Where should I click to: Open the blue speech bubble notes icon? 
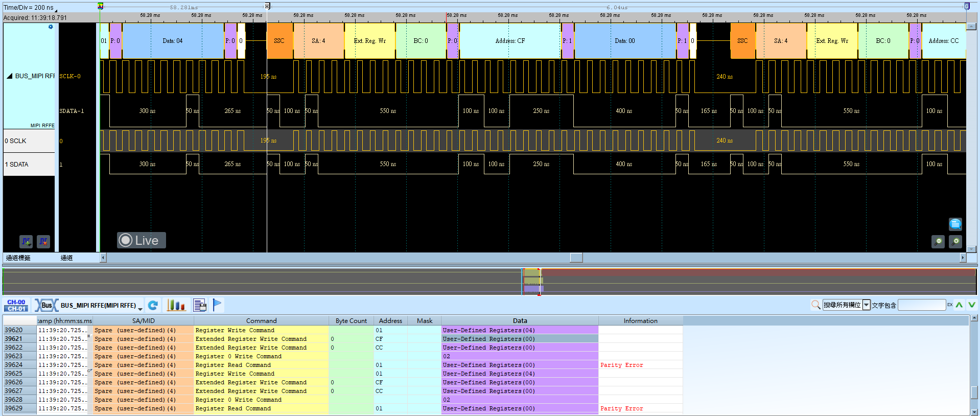point(955,224)
